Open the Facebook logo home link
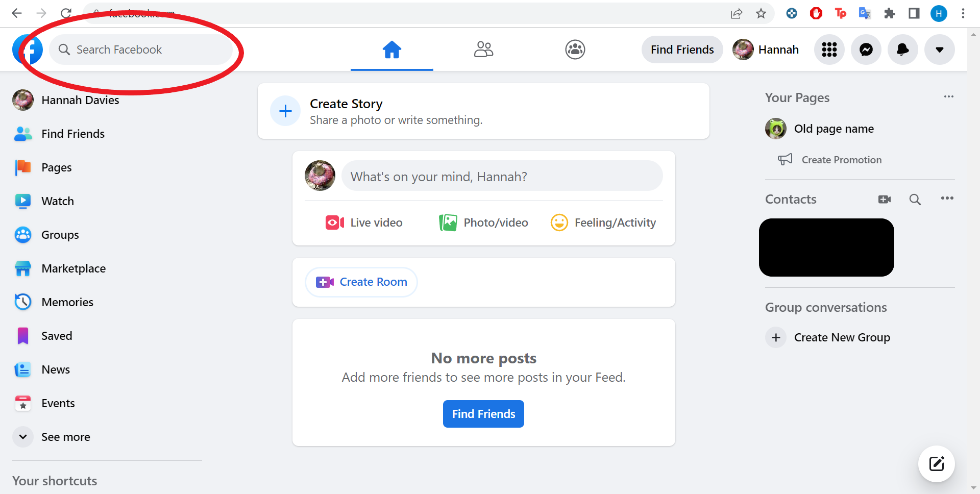 [28, 50]
